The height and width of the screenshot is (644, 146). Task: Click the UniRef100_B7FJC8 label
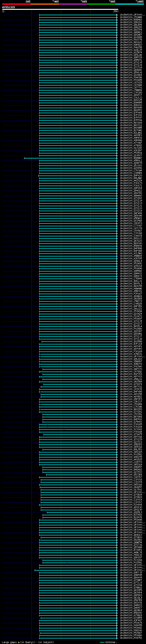tap(131, 344)
